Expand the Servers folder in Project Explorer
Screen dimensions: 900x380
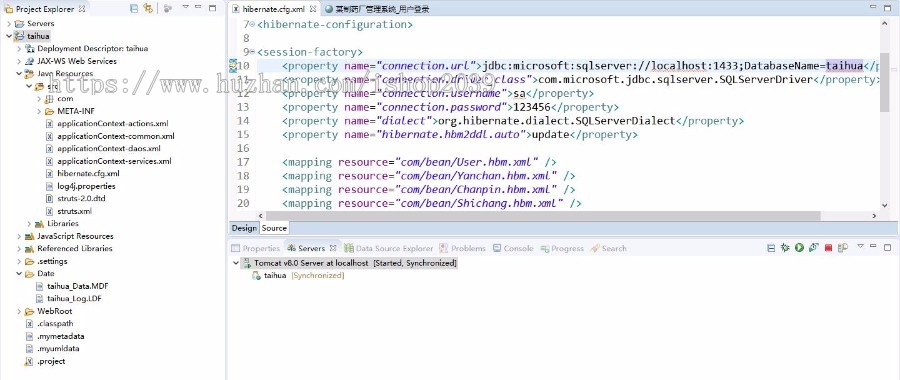(9, 24)
